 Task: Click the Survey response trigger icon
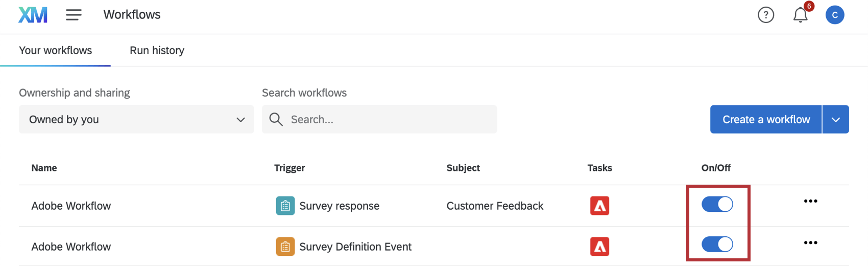pos(285,206)
